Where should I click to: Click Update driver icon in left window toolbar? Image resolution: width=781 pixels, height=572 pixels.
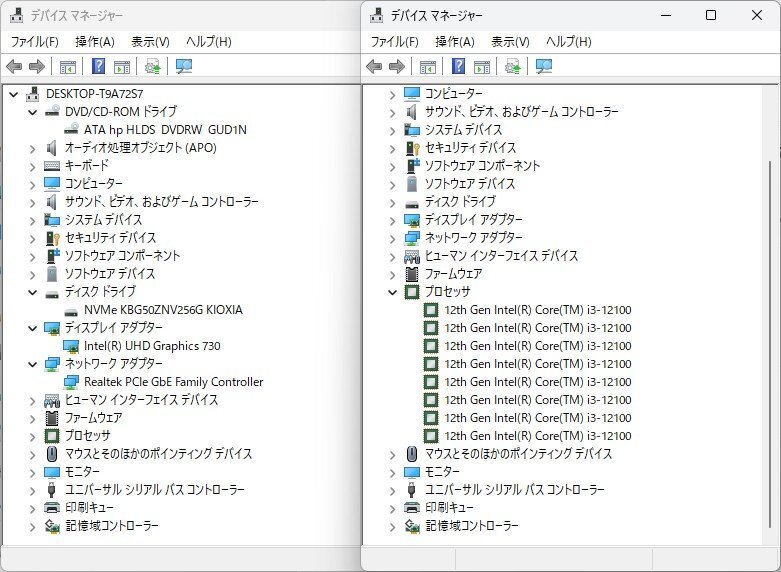point(152,66)
